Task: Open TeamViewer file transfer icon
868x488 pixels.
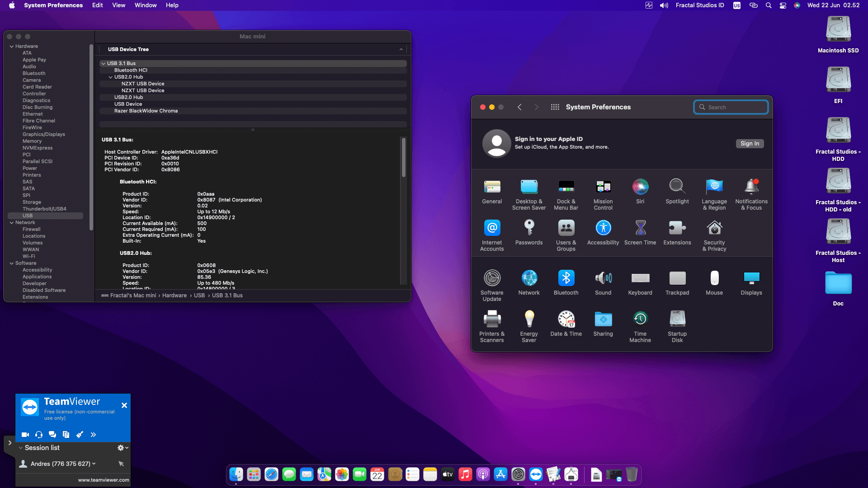Action: (x=66, y=435)
